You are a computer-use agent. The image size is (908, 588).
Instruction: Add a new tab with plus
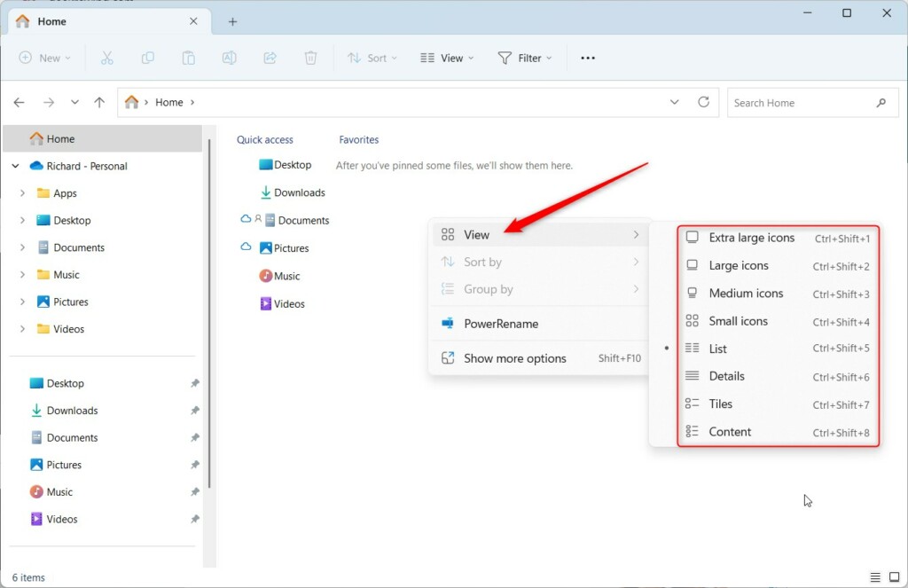[232, 22]
